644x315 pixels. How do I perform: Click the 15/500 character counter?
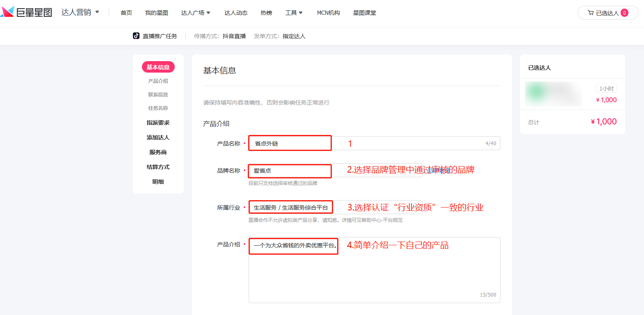(x=488, y=295)
